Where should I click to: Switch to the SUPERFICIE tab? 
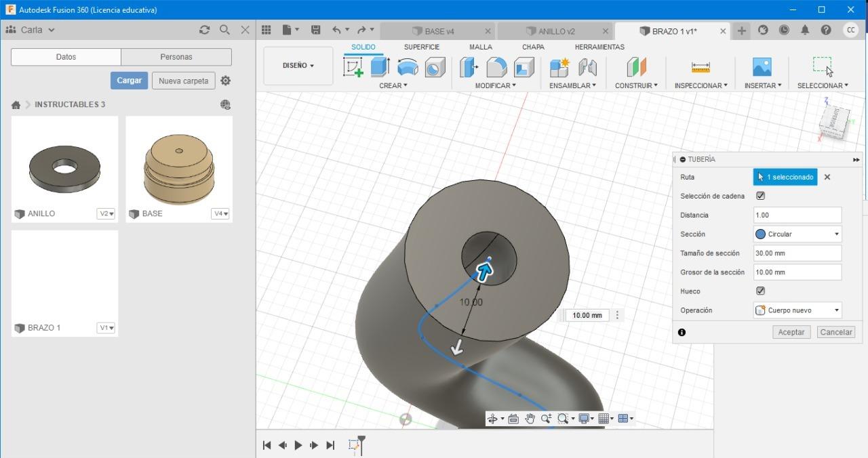tap(422, 47)
